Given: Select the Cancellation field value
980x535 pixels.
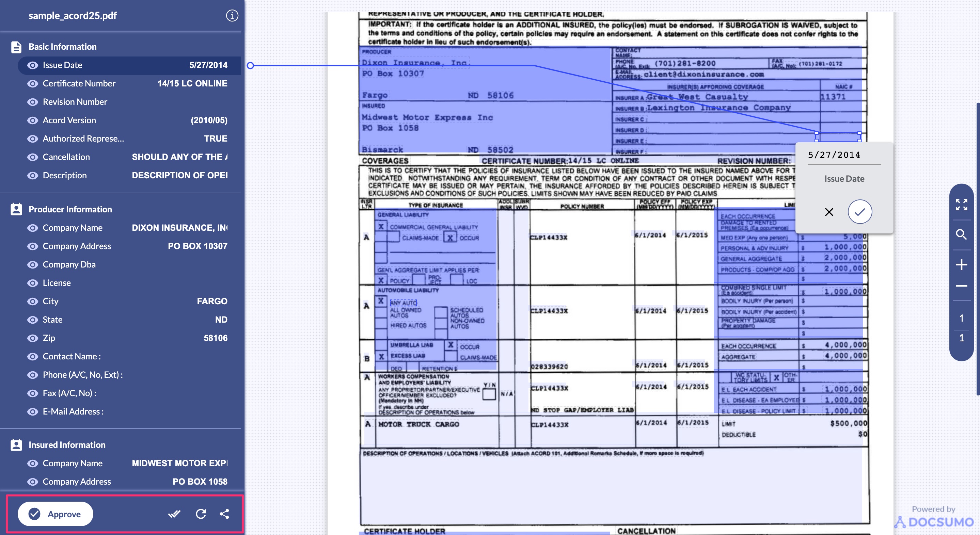Looking at the screenshot, I should pos(179,157).
